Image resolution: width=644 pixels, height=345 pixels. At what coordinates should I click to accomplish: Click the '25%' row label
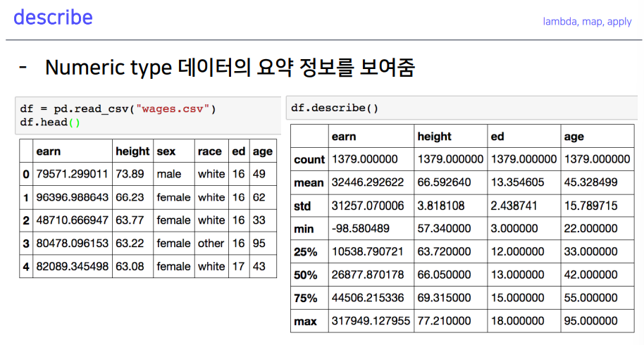pyautogui.click(x=306, y=252)
